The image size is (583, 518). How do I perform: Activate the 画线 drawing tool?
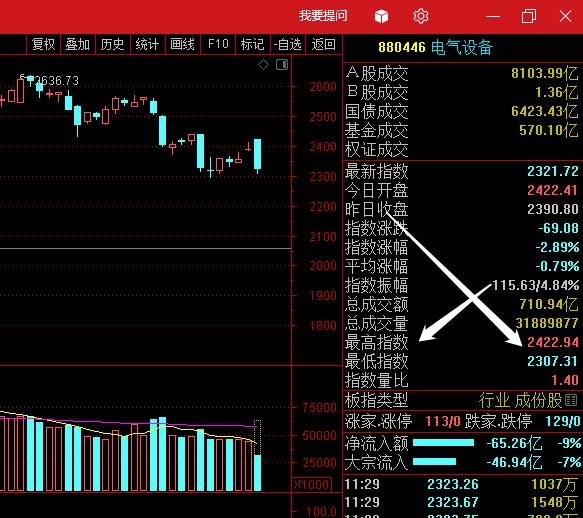pos(182,44)
